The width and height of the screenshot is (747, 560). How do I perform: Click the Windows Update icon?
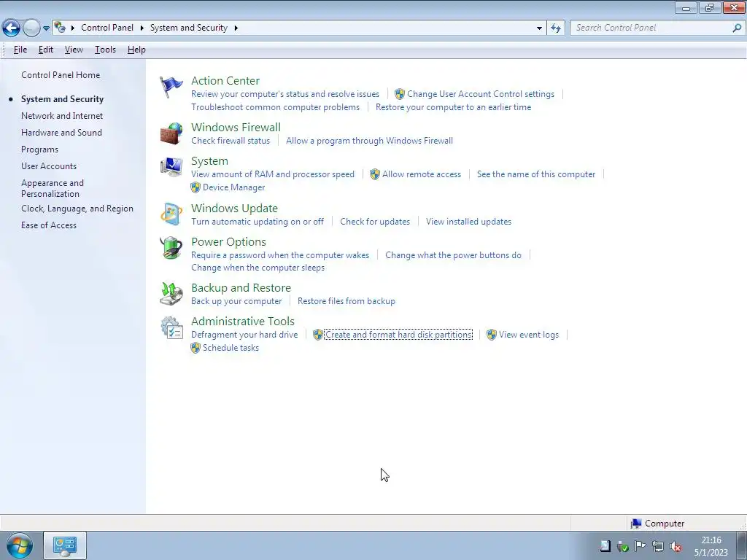[171, 214]
